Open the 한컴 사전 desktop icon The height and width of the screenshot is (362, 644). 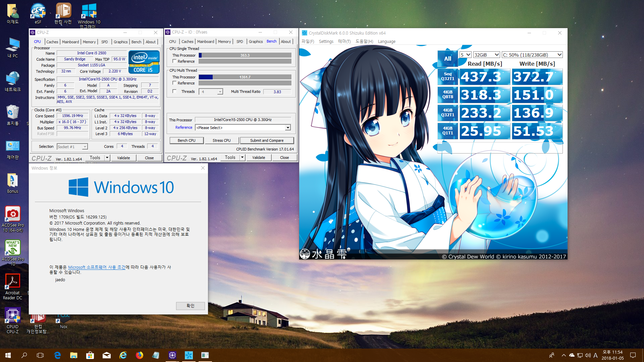(x=63, y=13)
